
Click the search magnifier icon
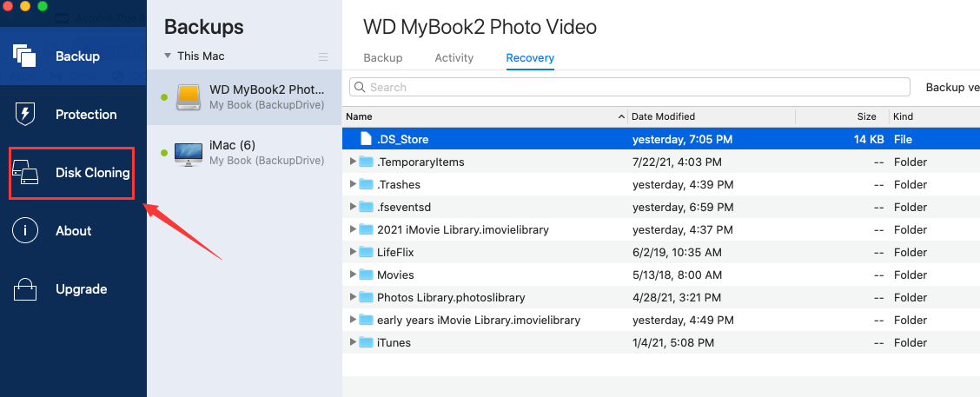click(x=360, y=87)
